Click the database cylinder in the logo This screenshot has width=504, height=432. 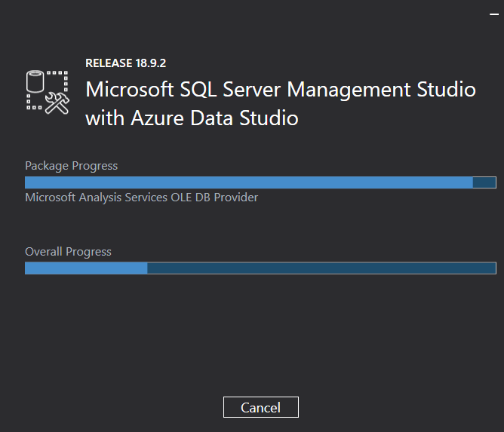(x=34, y=81)
